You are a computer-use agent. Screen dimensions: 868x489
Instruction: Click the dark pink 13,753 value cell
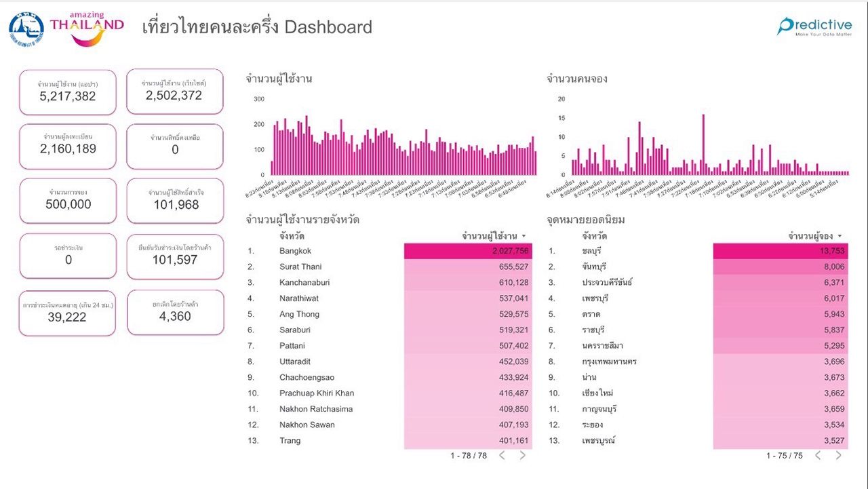tap(780, 251)
